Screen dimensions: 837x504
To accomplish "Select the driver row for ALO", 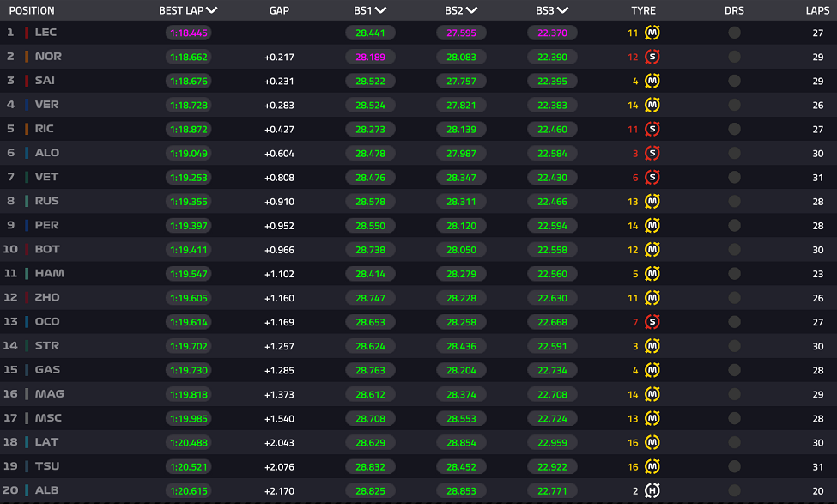I will coord(419,153).
